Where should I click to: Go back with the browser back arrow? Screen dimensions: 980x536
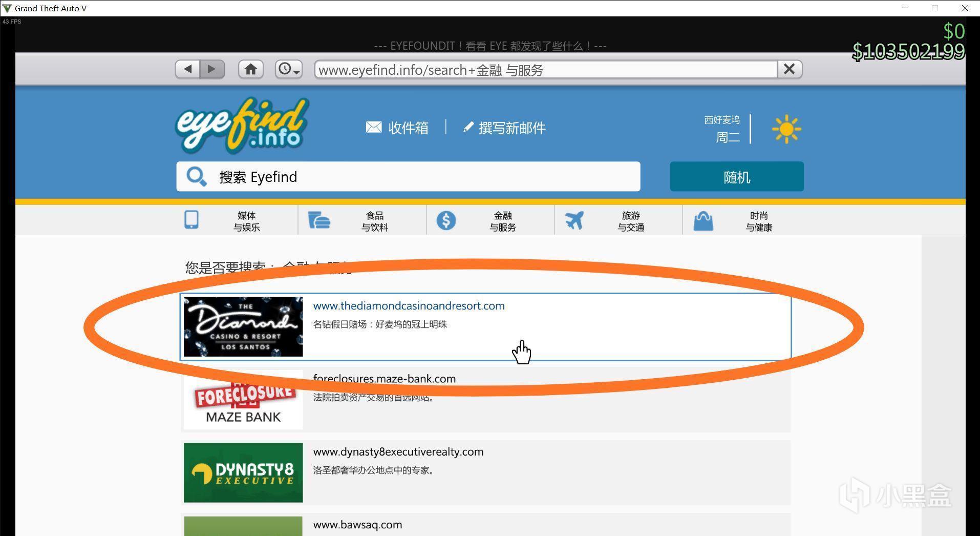pyautogui.click(x=187, y=69)
